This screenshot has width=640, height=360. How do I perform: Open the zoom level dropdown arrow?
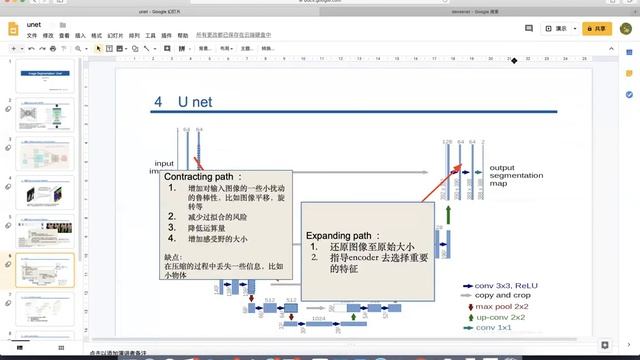(x=86, y=49)
